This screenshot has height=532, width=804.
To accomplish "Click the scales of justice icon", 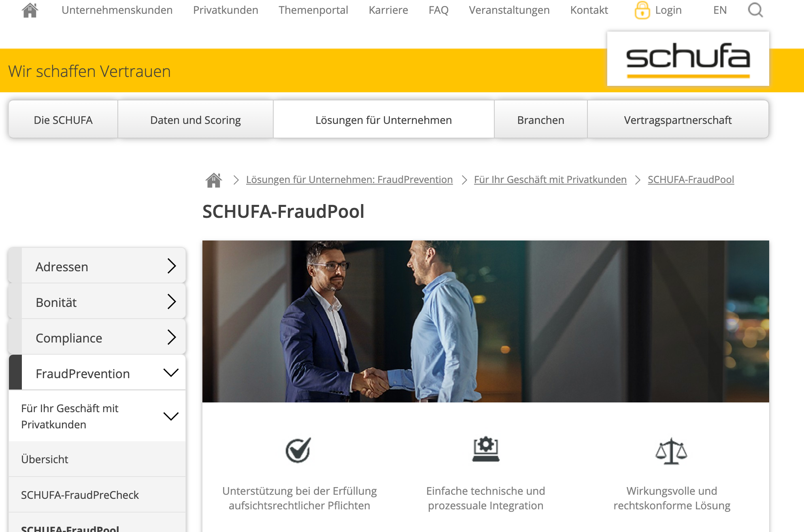I will (x=671, y=451).
